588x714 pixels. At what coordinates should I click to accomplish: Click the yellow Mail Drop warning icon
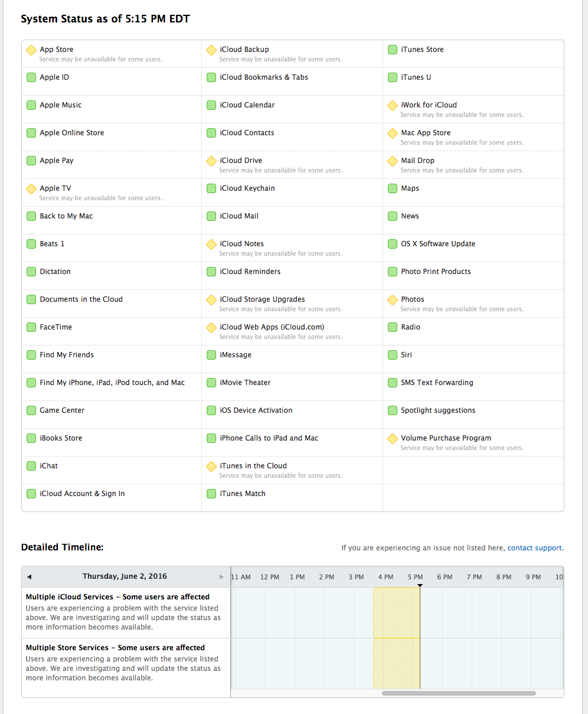click(x=393, y=161)
